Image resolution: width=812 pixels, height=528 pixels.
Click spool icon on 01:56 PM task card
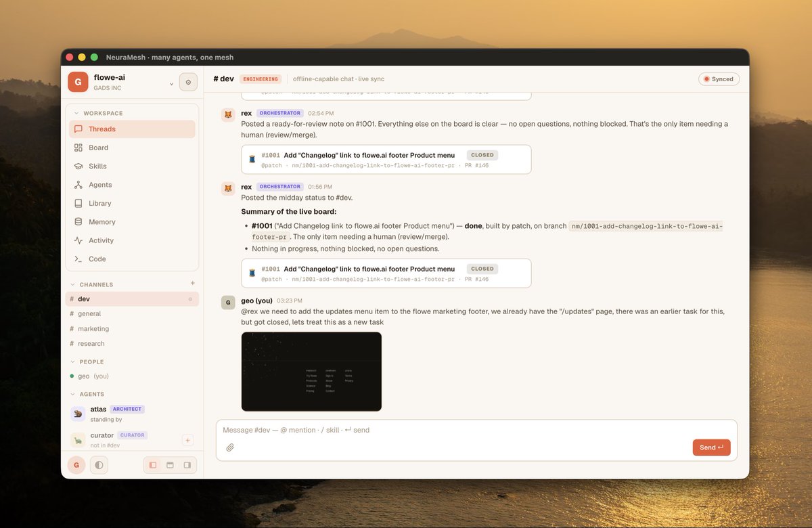252,273
